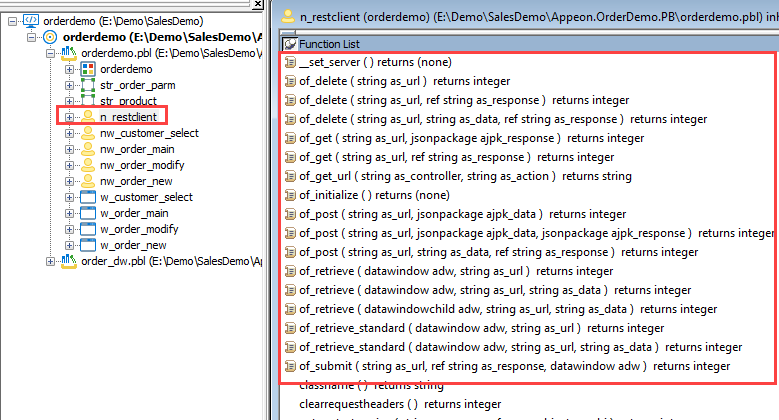Image resolution: width=779 pixels, height=420 pixels.
Task: Click the nw_order_new user object icon
Action: [88, 181]
